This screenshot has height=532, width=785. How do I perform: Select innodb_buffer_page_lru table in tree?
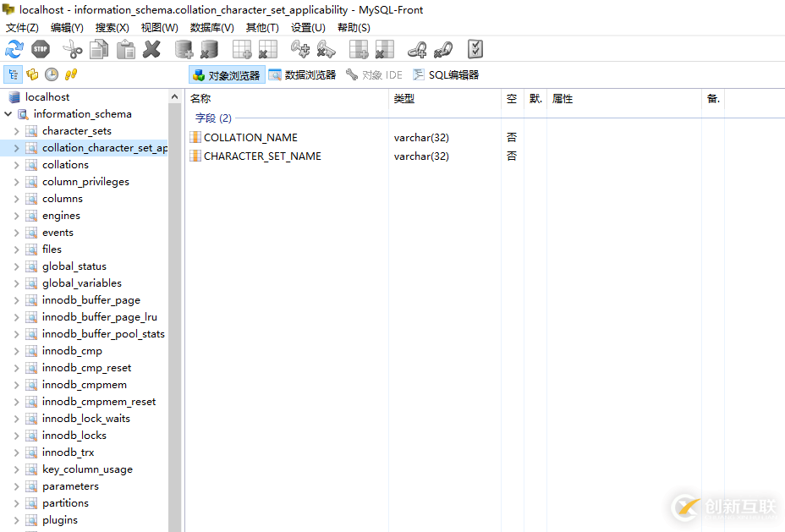pyautogui.click(x=100, y=317)
